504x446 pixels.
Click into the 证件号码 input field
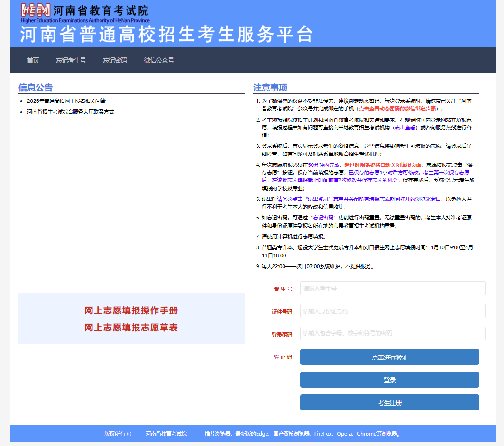pos(392,311)
